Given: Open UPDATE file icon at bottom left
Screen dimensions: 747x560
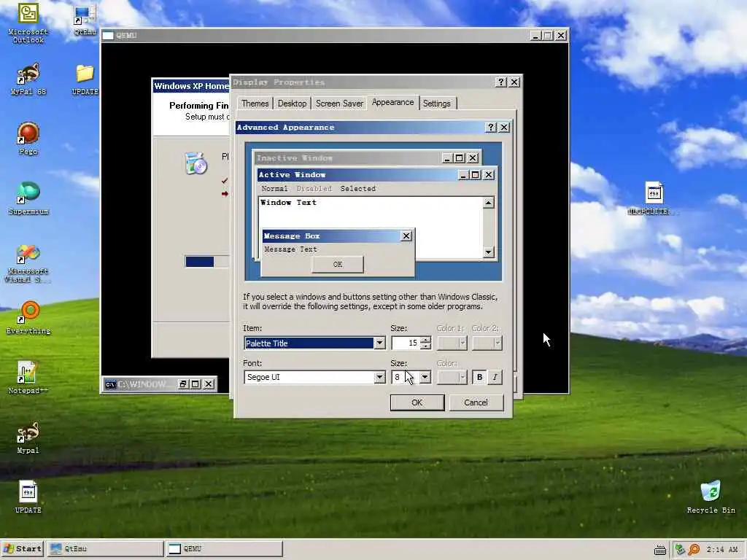Looking at the screenshot, I should click(x=28, y=497).
